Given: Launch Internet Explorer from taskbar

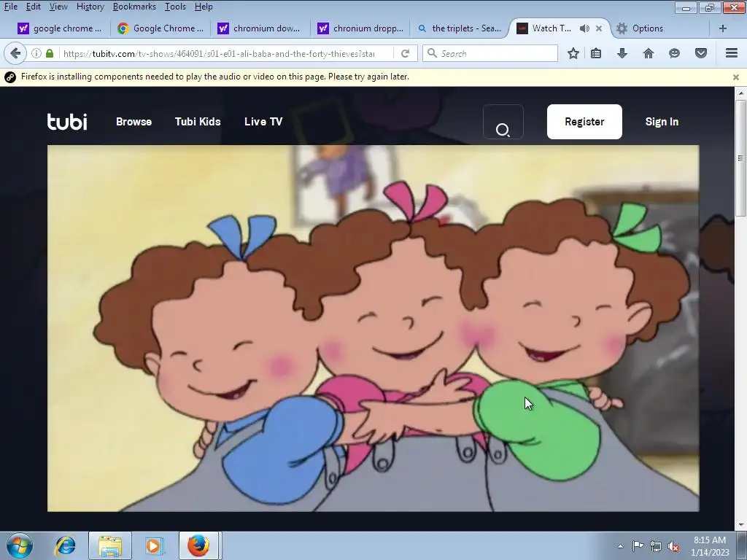Looking at the screenshot, I should [x=65, y=545].
